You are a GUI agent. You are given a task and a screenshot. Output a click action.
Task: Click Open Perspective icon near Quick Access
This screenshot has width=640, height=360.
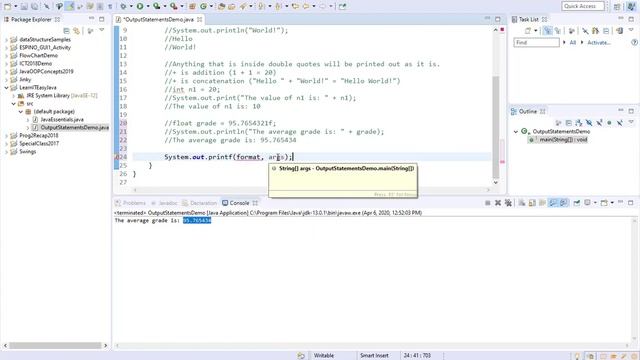click(617, 6)
